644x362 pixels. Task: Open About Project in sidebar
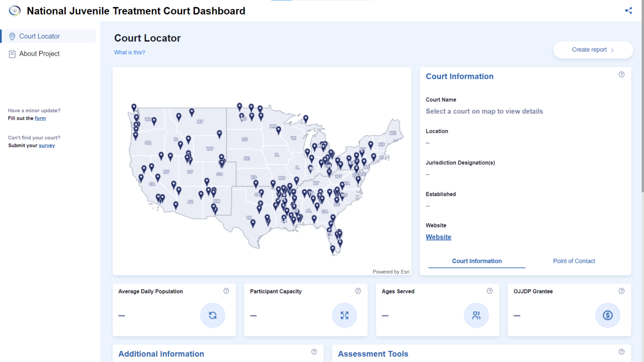(x=39, y=54)
